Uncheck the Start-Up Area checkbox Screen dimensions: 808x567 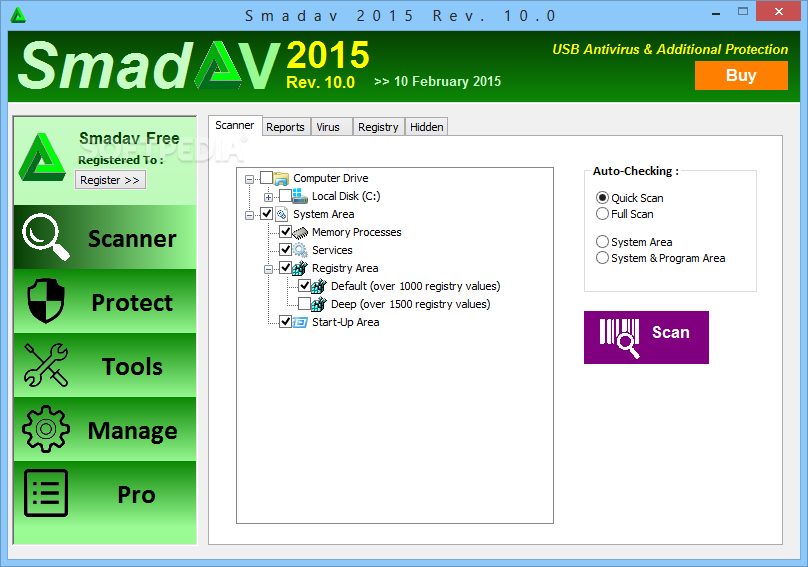[285, 322]
